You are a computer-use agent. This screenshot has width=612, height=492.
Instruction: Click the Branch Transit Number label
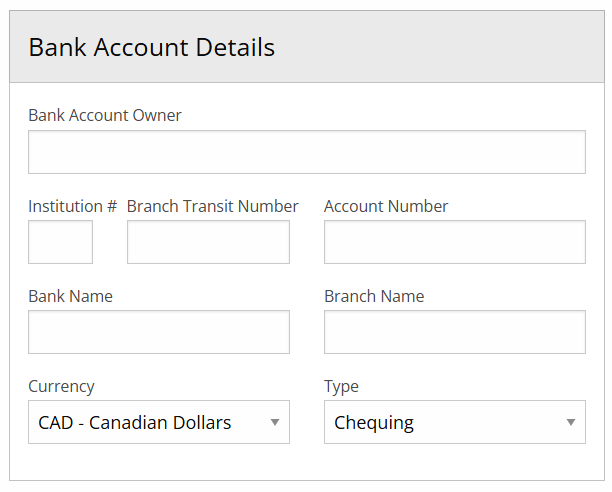212,206
